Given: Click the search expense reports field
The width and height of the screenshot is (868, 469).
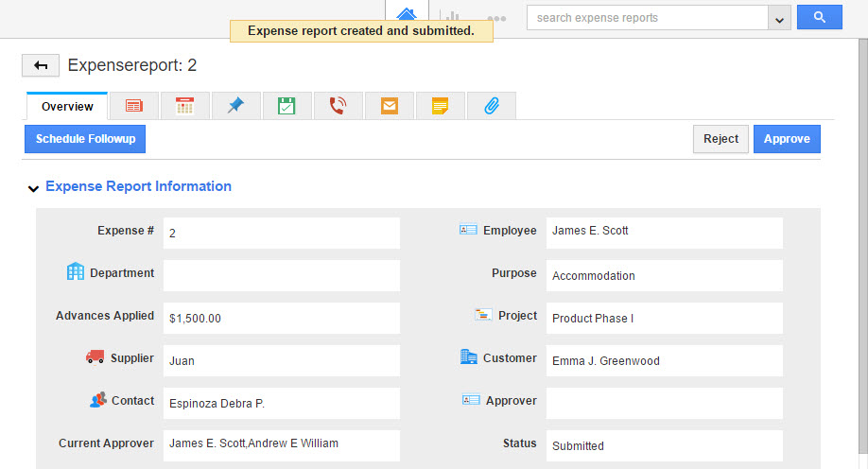Looking at the screenshot, I should [x=648, y=18].
